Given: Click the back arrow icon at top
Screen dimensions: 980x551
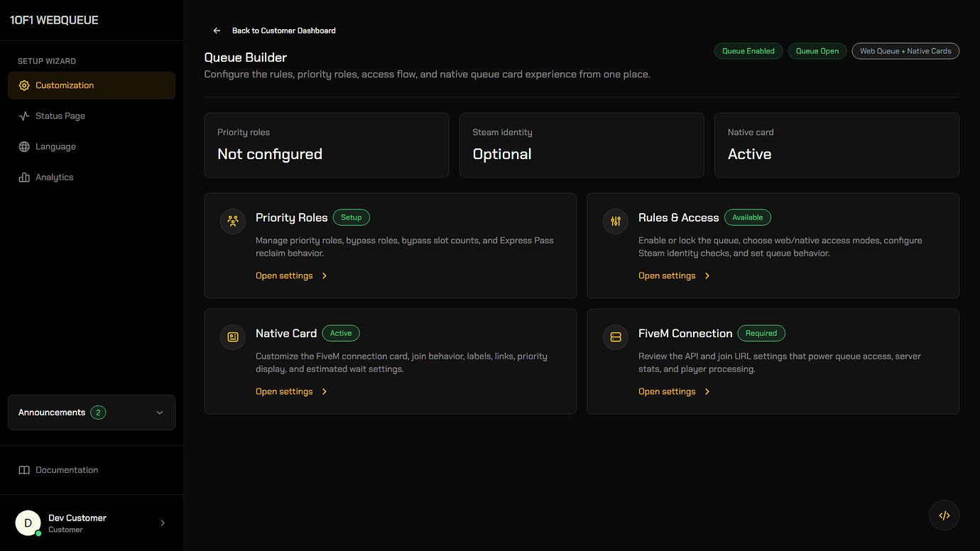Looking at the screenshot, I should (217, 31).
